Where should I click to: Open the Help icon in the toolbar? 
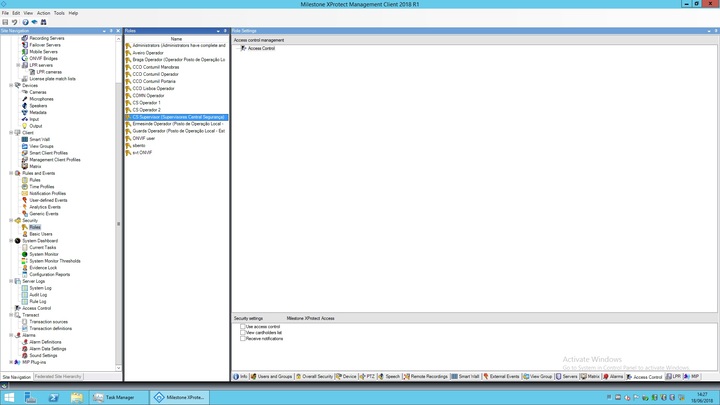[x=25, y=21]
